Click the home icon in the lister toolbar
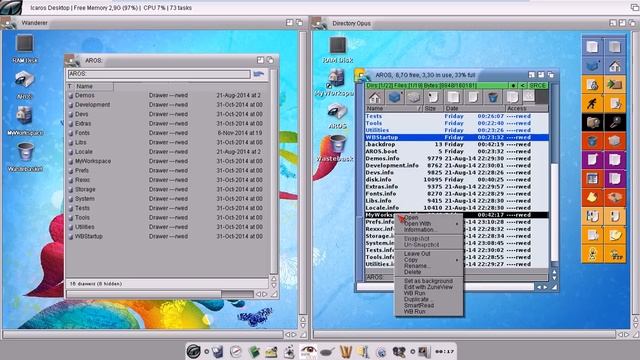The height and width of the screenshot is (360, 640). tap(375, 98)
